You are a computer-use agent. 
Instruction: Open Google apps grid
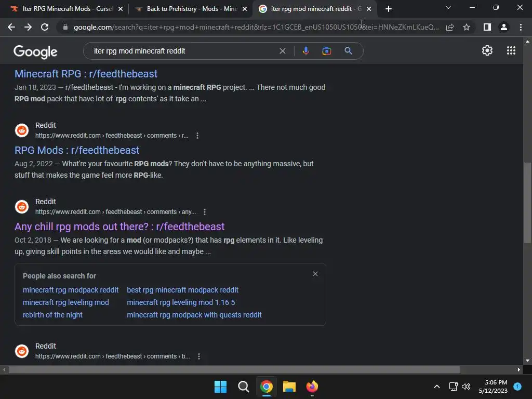pos(511,50)
